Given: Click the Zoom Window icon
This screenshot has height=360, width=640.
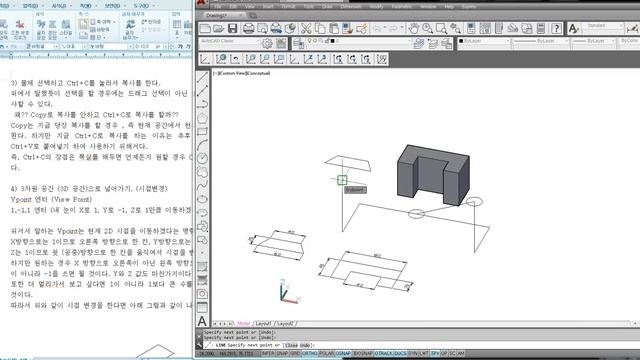Looking at the screenshot, I should (441, 29).
